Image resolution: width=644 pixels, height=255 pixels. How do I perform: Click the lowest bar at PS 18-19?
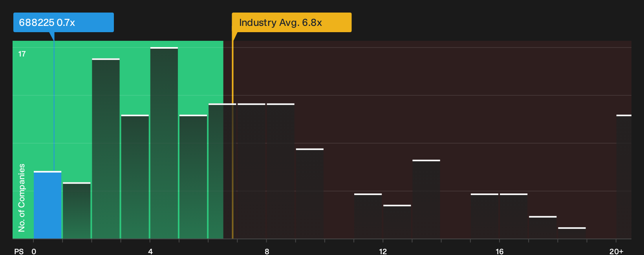(x=572, y=233)
